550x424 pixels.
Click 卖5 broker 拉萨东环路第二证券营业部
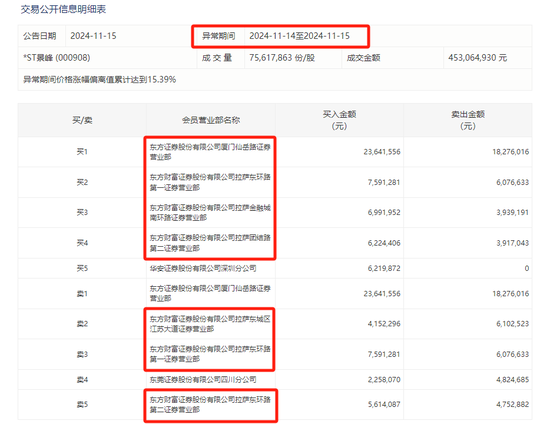tap(210, 405)
